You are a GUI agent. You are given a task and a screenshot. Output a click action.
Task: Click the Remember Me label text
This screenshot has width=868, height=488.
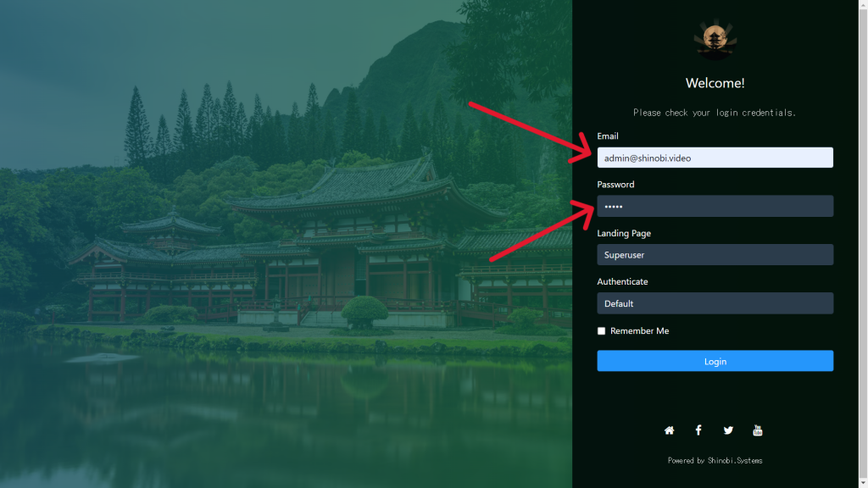coord(639,331)
